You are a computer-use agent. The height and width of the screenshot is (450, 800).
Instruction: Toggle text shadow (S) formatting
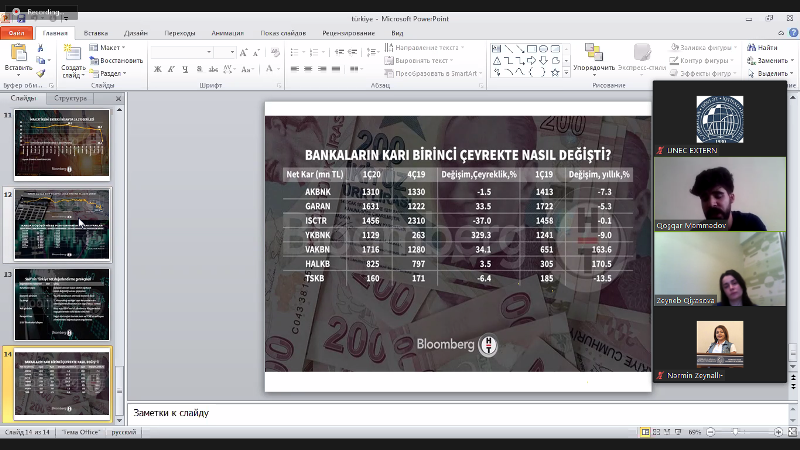click(199, 69)
